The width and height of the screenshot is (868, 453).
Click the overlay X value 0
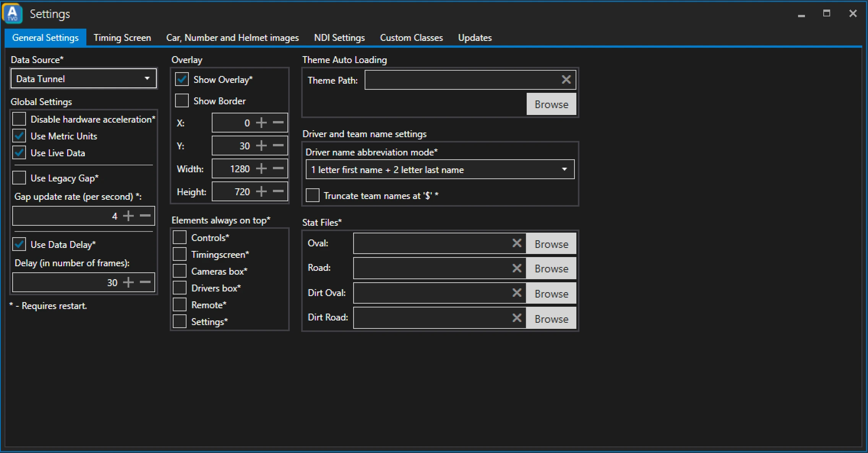click(247, 123)
